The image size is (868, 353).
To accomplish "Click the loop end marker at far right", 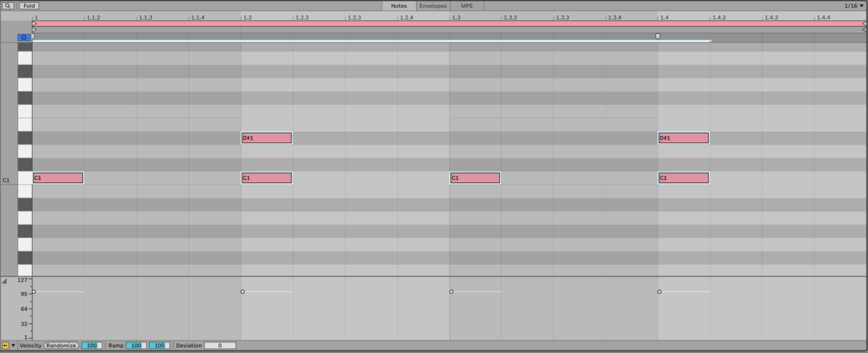I will pos(864,23).
